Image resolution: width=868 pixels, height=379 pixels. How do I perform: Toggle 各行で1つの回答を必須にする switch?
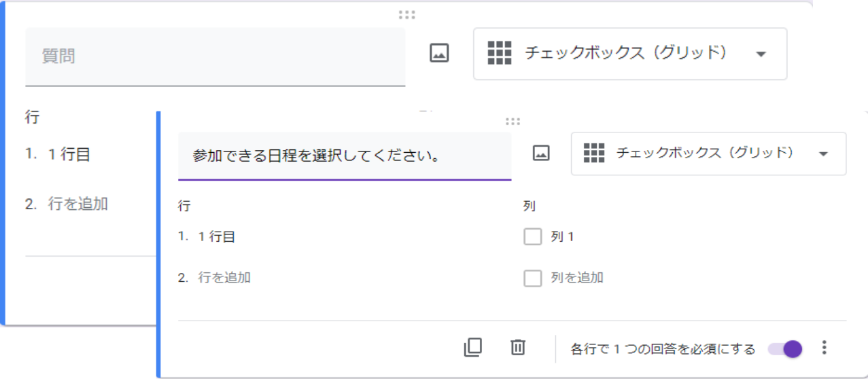[785, 348]
